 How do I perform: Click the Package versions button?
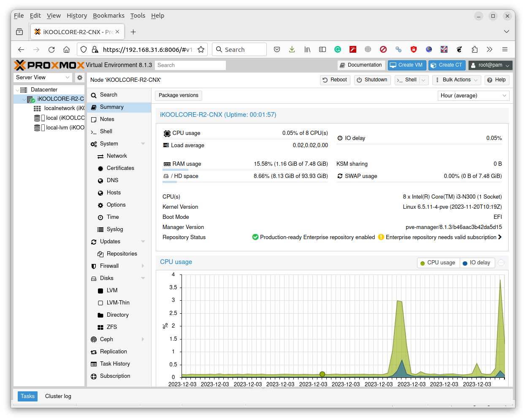[179, 96]
